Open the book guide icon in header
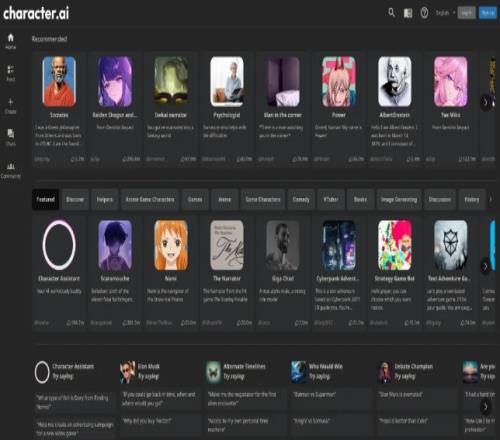Viewport: 500px width, 440px height. coord(408,13)
